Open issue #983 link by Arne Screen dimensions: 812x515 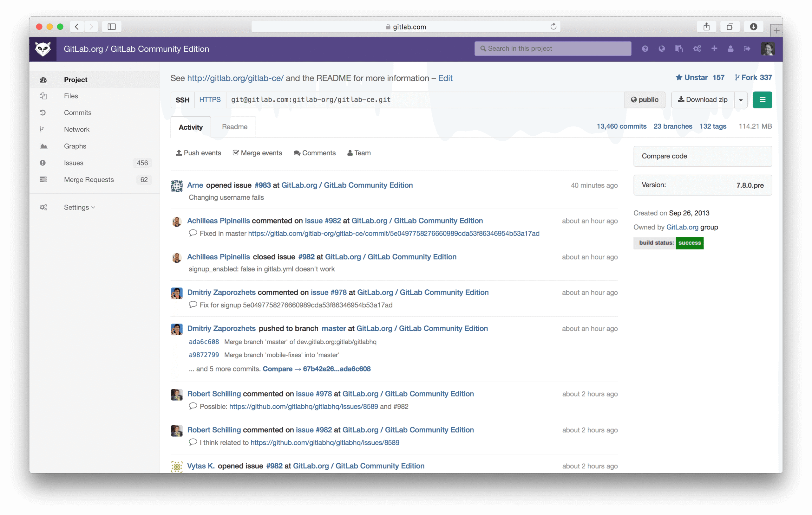click(x=262, y=185)
